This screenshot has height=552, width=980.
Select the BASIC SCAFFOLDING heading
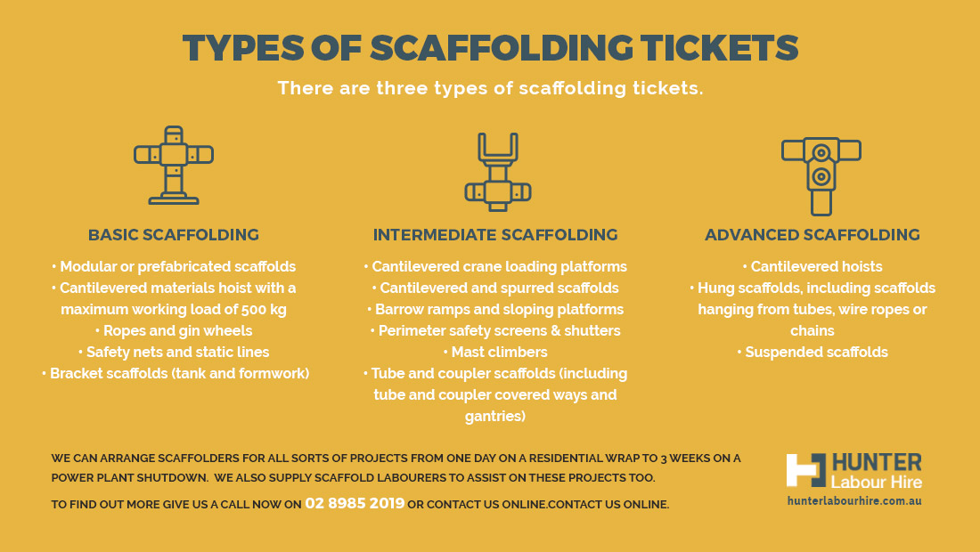174,235
